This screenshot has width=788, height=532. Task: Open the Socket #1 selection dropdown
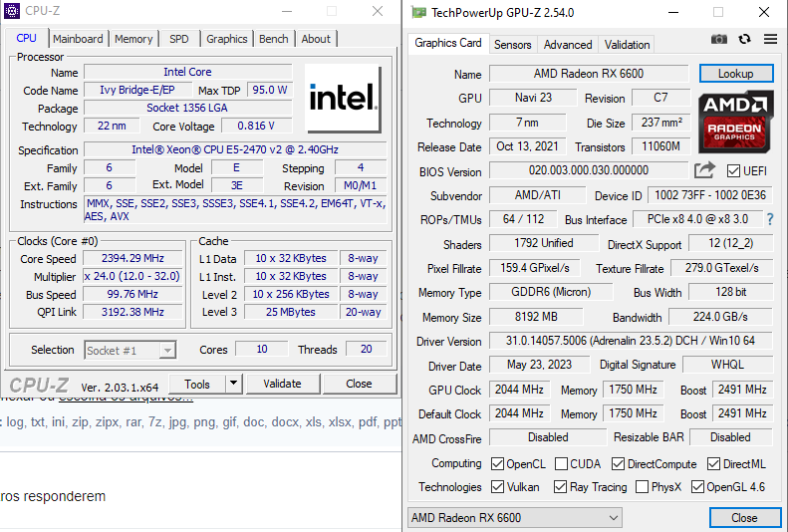click(131, 350)
